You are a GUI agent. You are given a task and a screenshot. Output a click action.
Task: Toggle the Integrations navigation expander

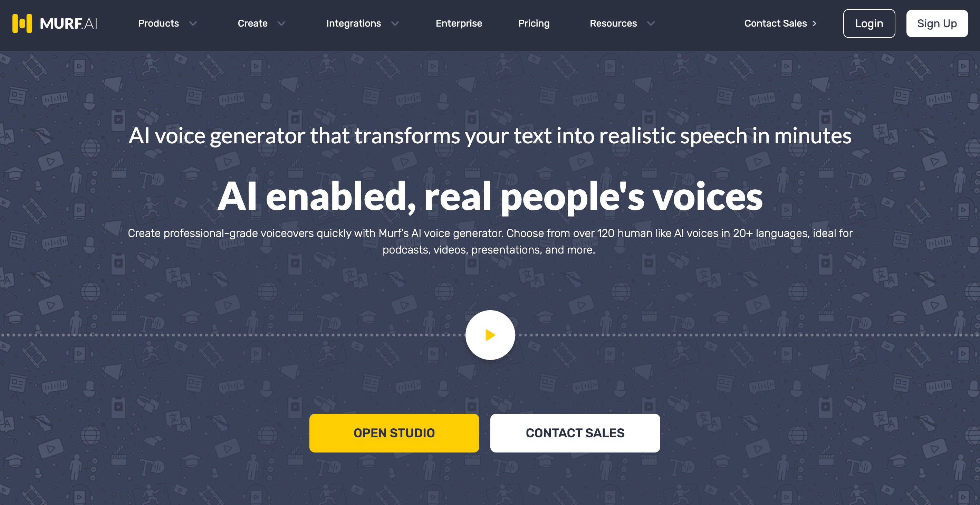click(395, 23)
